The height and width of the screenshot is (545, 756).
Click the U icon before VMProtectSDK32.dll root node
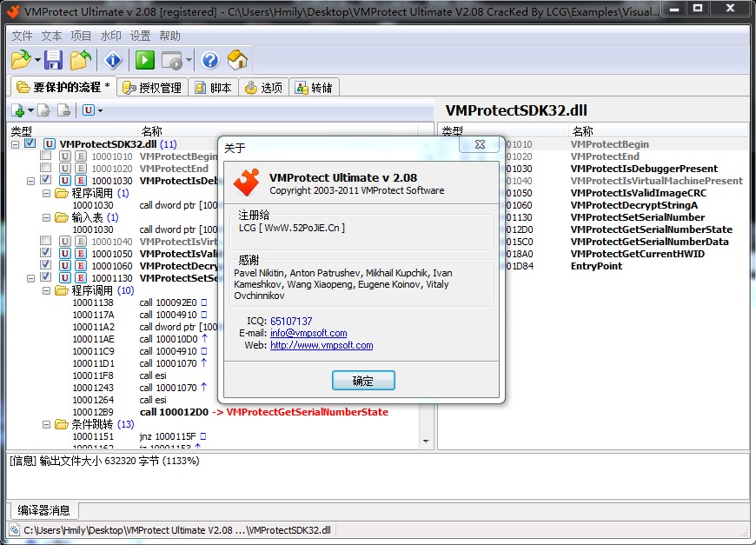click(49, 143)
